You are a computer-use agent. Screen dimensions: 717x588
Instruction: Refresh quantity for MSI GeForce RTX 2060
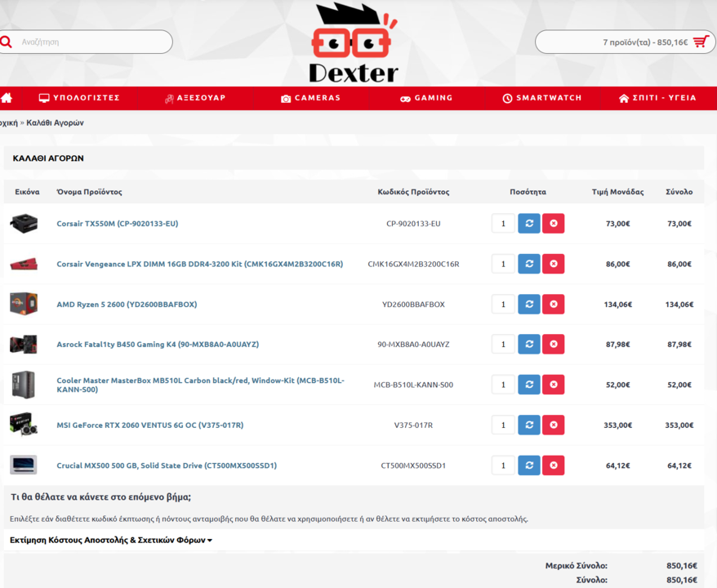coord(529,425)
